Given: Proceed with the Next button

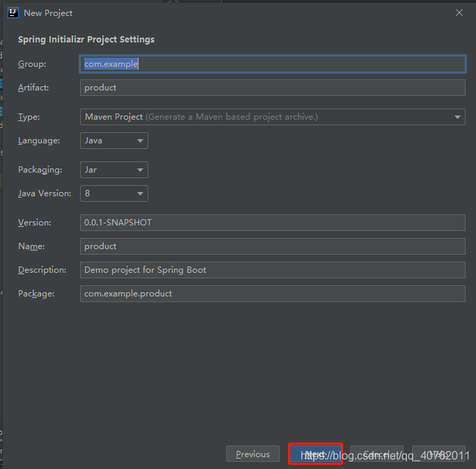Looking at the screenshot, I should point(315,454).
